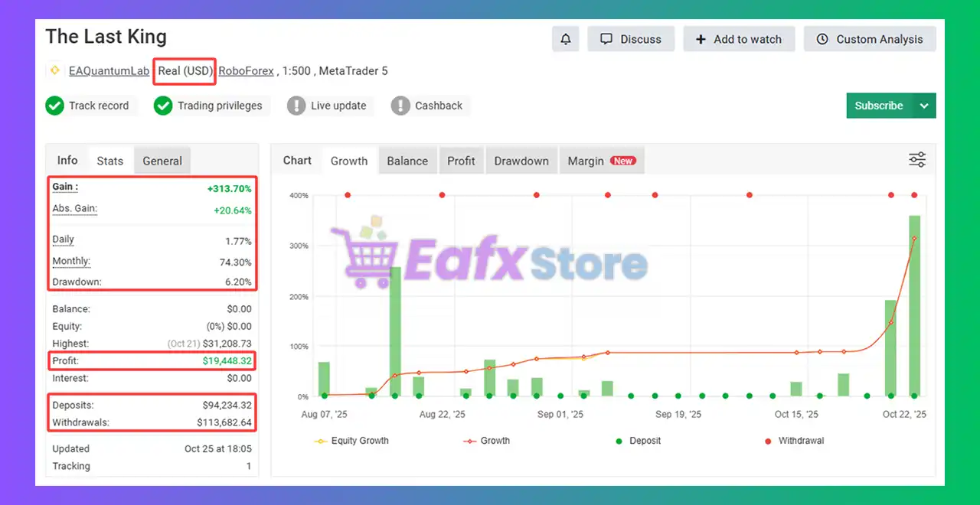Click the EAQuantumLab avatar icon
This screenshot has height=505, width=980.
tap(54, 70)
